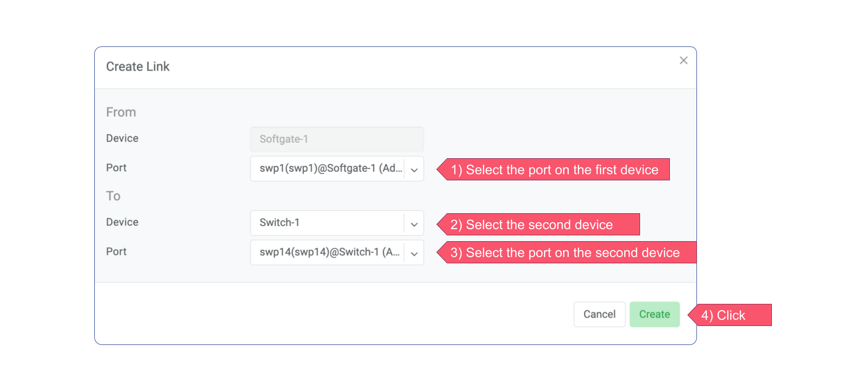Click the "From" section heading
The image size is (868, 390).
(121, 112)
